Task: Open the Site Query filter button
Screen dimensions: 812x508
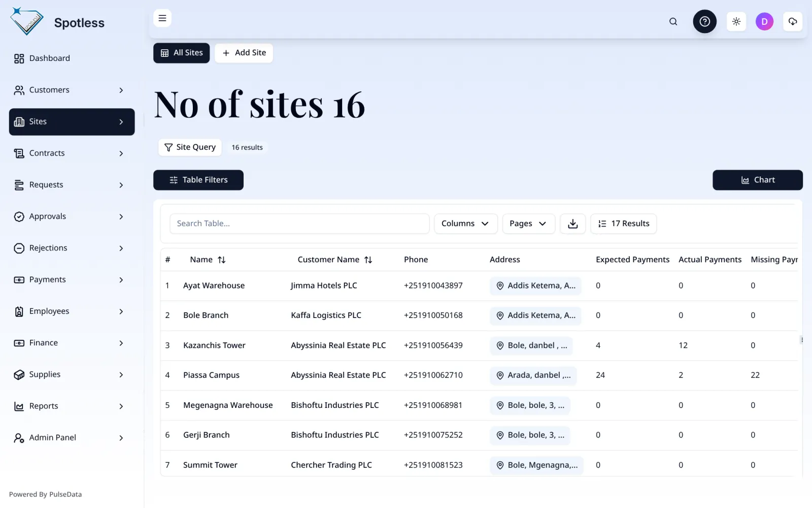Action: point(190,147)
